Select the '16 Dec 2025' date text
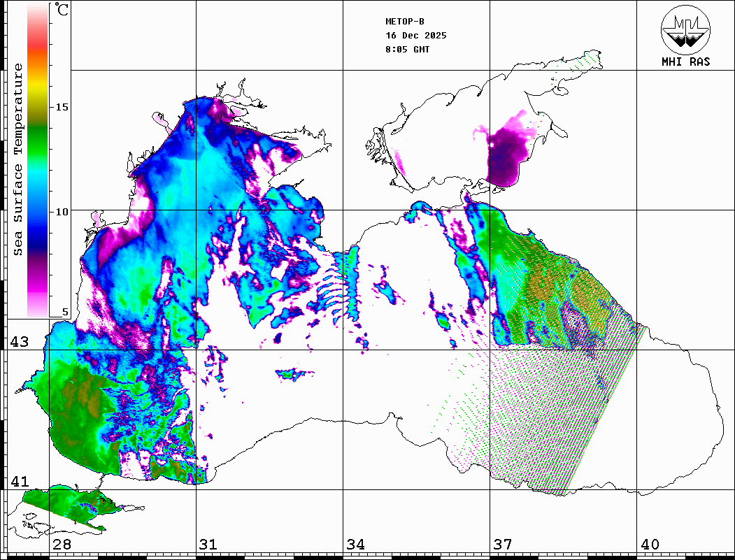Viewport: 735px width, 560px height. (x=415, y=36)
